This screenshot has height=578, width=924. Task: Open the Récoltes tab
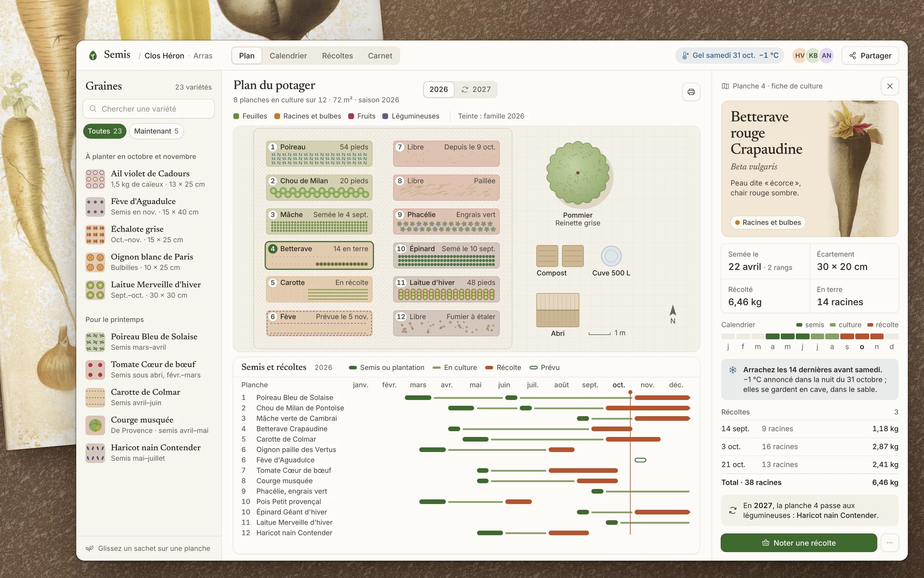pyautogui.click(x=337, y=55)
